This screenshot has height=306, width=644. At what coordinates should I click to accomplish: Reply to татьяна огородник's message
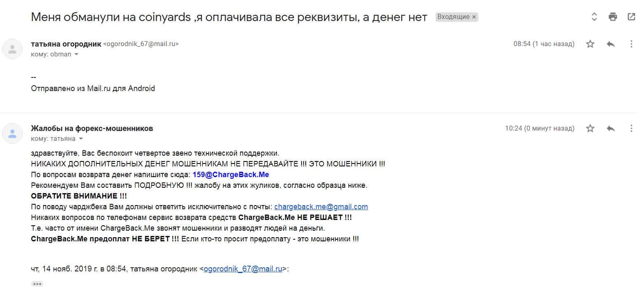611,44
